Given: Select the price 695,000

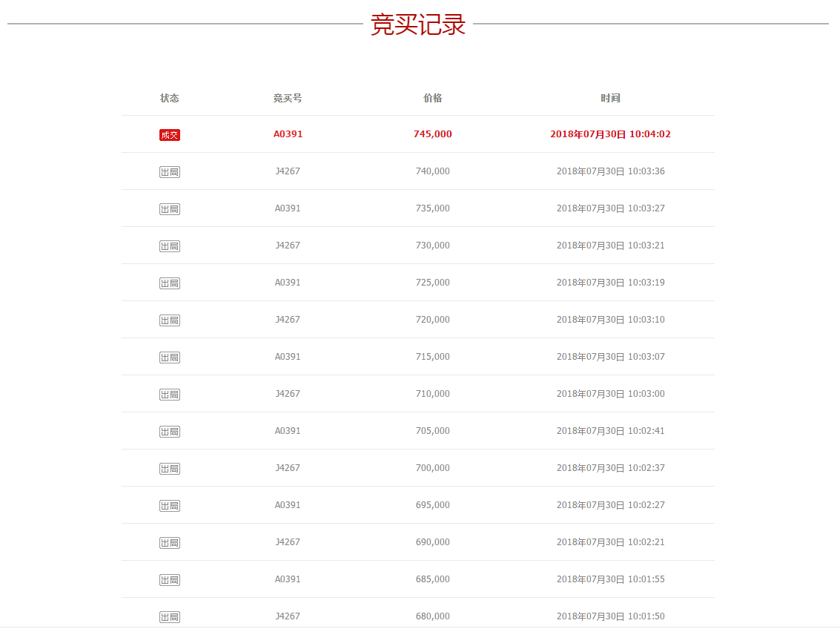Looking at the screenshot, I should pyautogui.click(x=432, y=504).
